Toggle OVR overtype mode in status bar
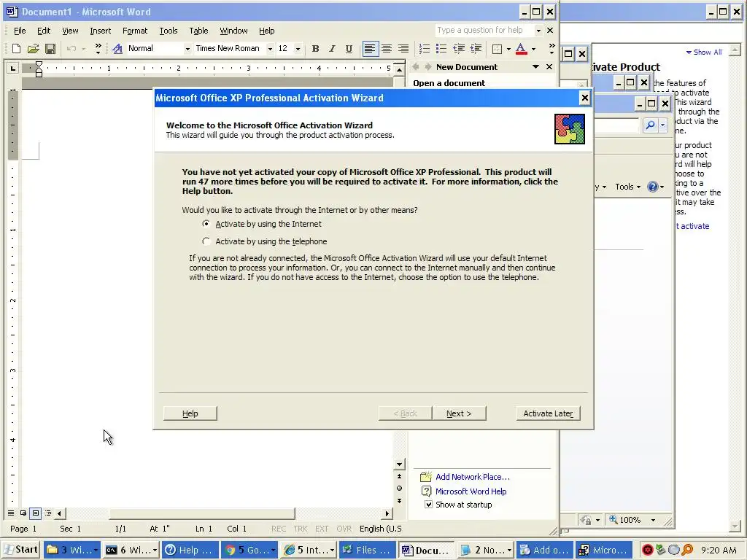Screen dimensions: 747x560 (x=344, y=529)
